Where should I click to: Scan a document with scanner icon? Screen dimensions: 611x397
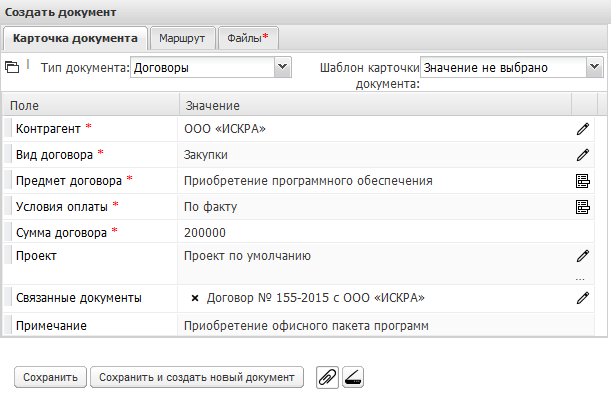click(x=353, y=377)
